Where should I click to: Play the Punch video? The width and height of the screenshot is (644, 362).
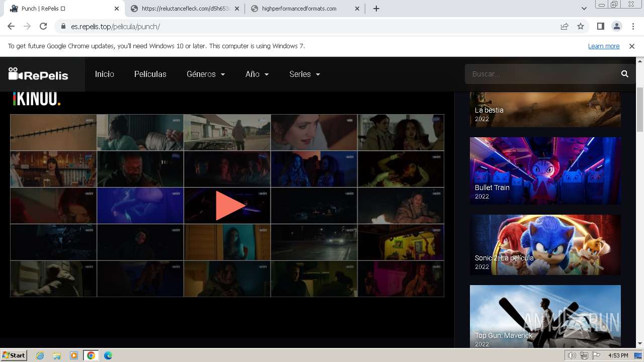(x=230, y=205)
